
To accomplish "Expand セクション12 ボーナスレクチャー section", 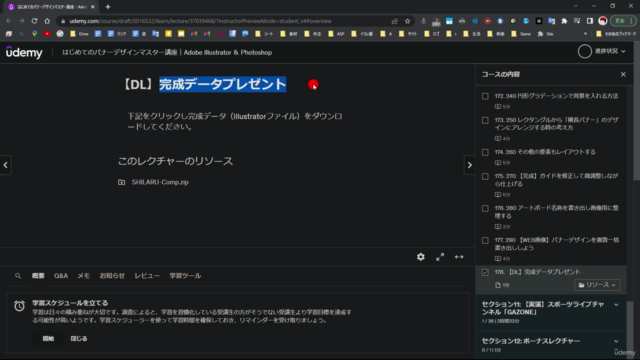I will (x=616, y=341).
